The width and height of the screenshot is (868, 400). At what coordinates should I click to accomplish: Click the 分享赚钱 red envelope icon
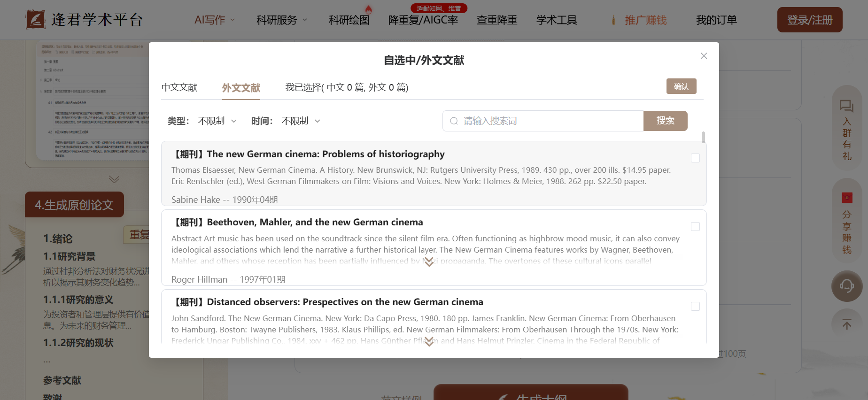click(x=847, y=198)
